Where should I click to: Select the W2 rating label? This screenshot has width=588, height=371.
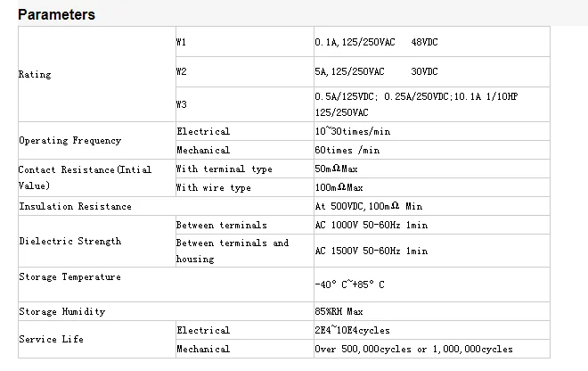coord(182,71)
